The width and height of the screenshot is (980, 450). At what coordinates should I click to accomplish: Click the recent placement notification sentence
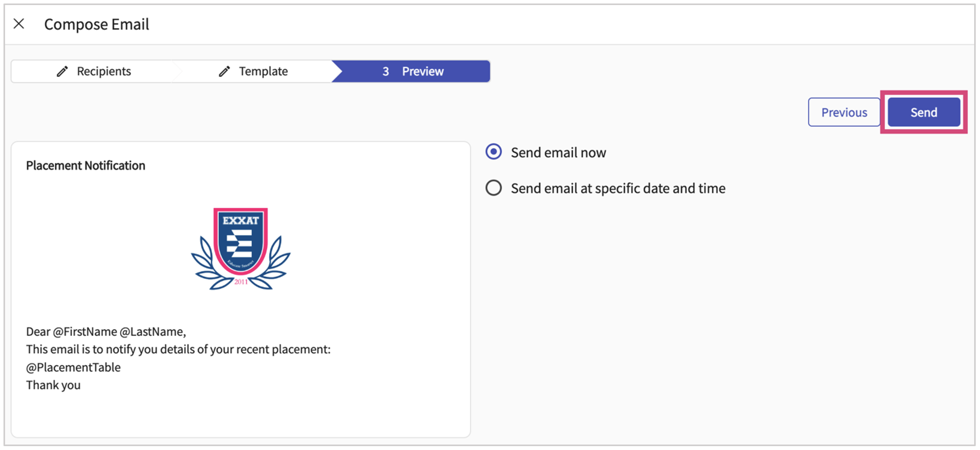point(178,349)
